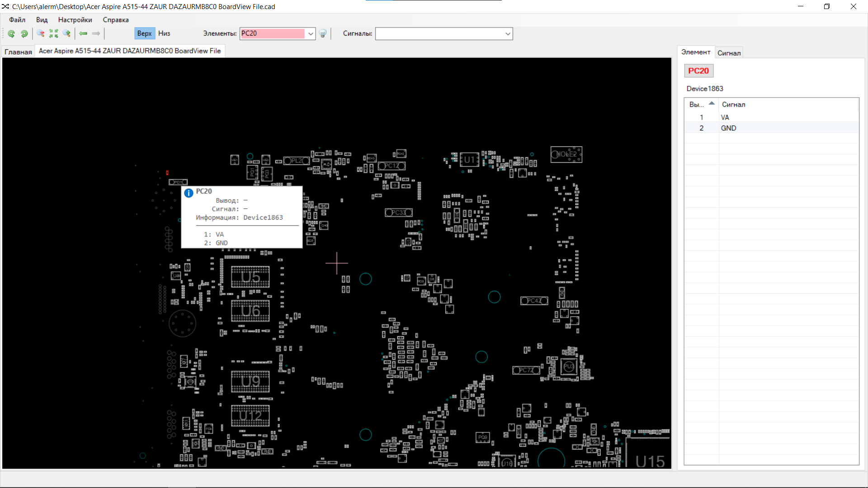The width and height of the screenshot is (868, 488).
Task: Click the lightbulb highlight icon
Action: pos(323,33)
